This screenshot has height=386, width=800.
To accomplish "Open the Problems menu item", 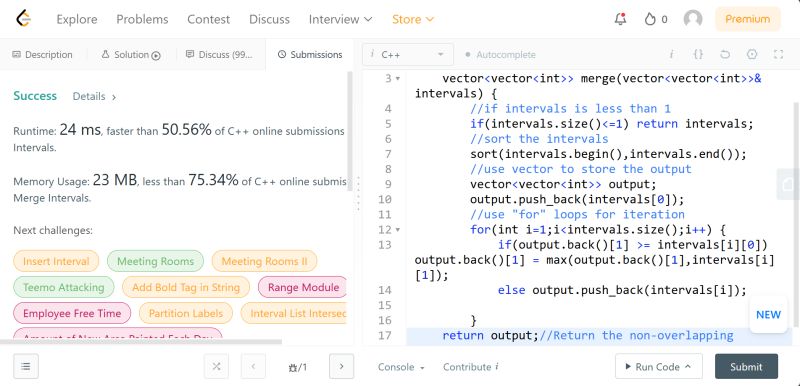I will 142,19.
